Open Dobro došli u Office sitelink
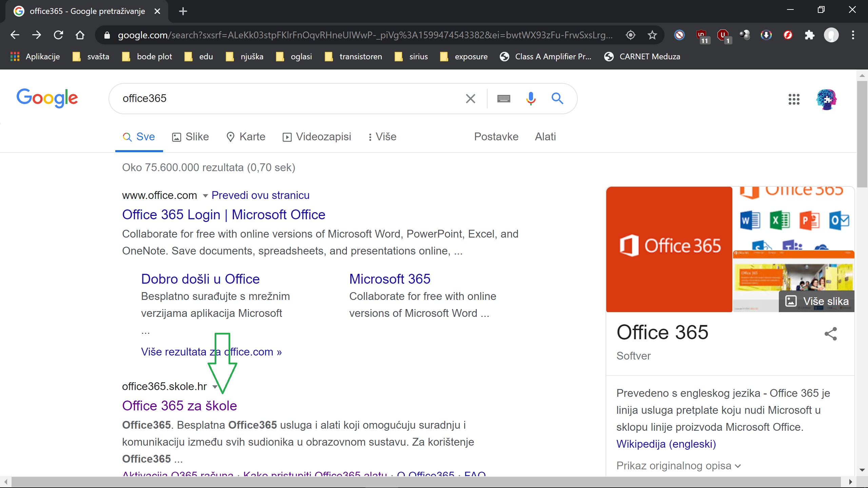 200,279
